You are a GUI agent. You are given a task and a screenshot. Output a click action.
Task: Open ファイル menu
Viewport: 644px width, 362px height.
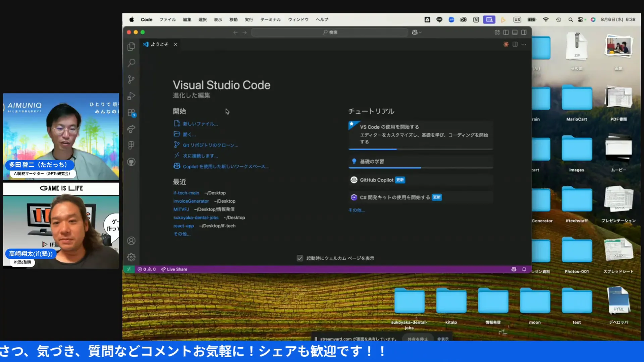coord(167,20)
